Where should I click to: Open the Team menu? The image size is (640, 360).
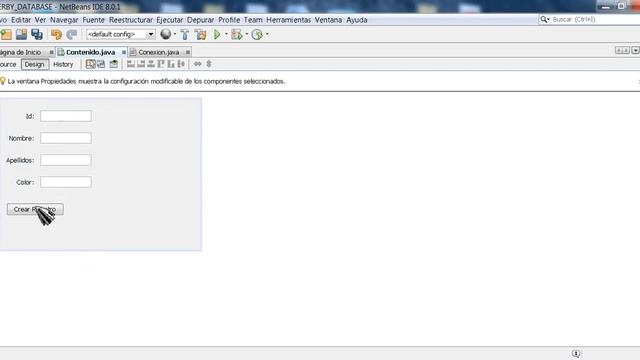tap(253, 20)
